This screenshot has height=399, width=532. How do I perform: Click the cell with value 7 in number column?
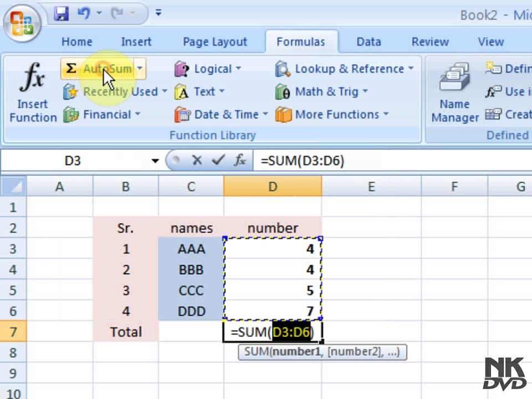pos(273,311)
